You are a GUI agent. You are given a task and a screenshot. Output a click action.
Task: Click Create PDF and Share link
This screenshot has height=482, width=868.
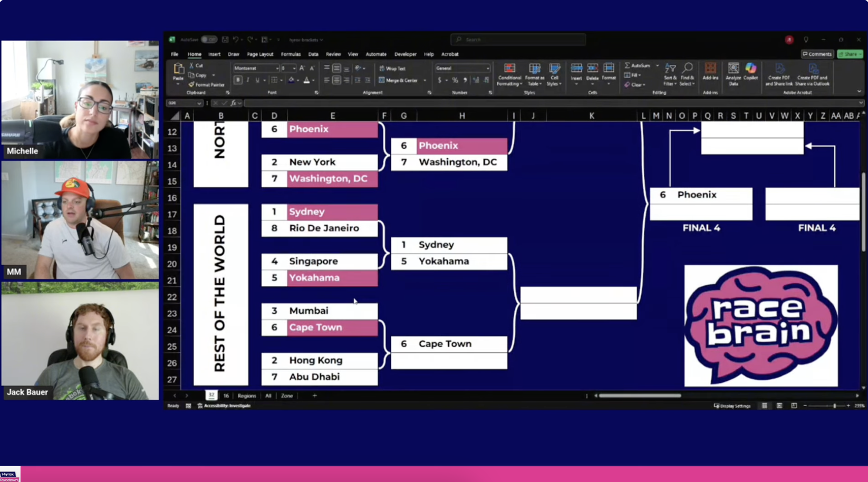779,74
